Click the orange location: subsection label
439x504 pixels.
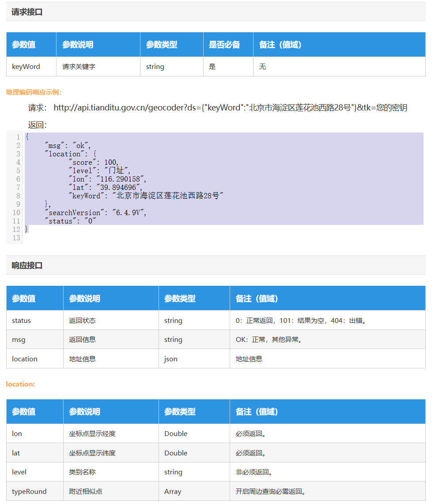pos(20,384)
